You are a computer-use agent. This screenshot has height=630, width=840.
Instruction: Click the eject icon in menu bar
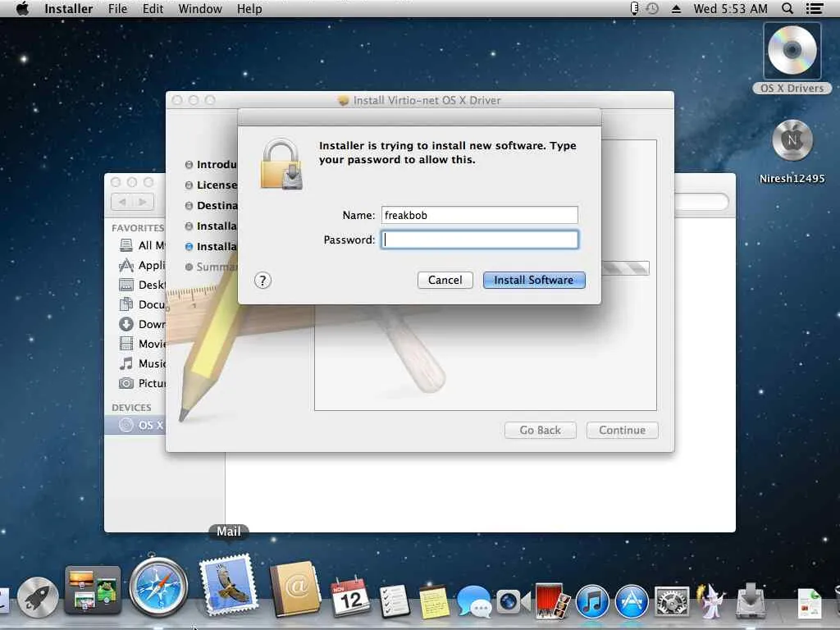[676, 8]
